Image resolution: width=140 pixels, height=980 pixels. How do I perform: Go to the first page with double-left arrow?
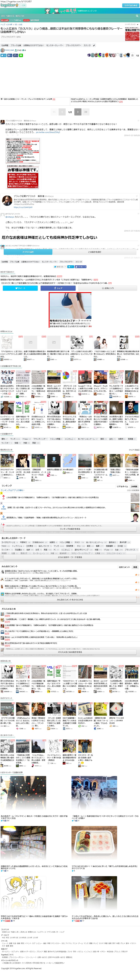[x=54, y=112]
